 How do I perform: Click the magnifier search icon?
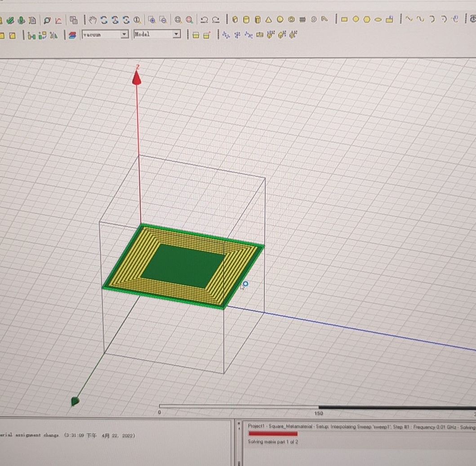point(47,21)
